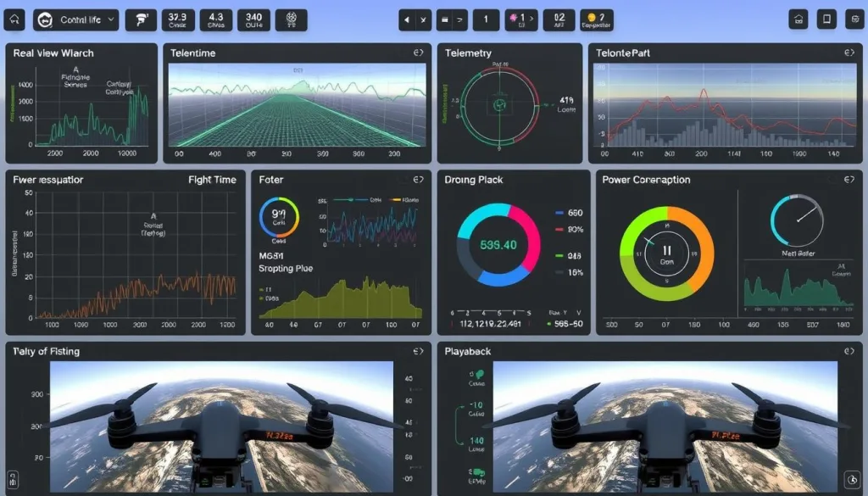Image resolution: width=868 pixels, height=496 pixels.
Task: Click the home icon in top-left toolbar
Action: point(14,20)
